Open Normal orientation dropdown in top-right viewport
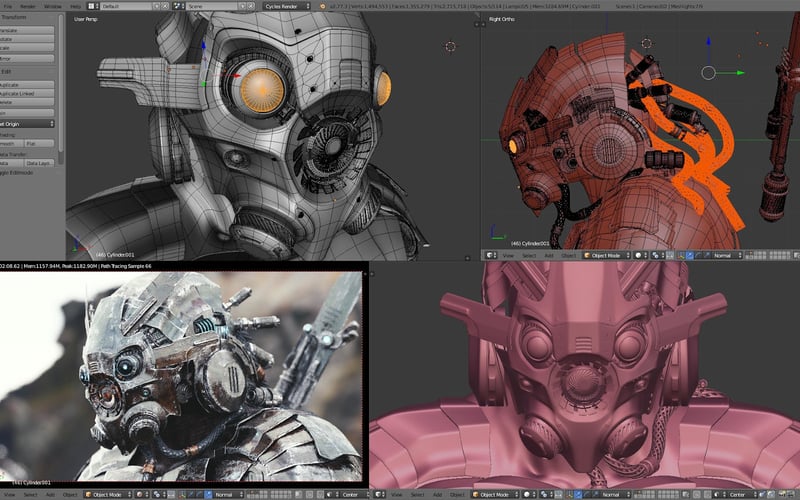Viewport: 800px width, 500px height. [728, 255]
